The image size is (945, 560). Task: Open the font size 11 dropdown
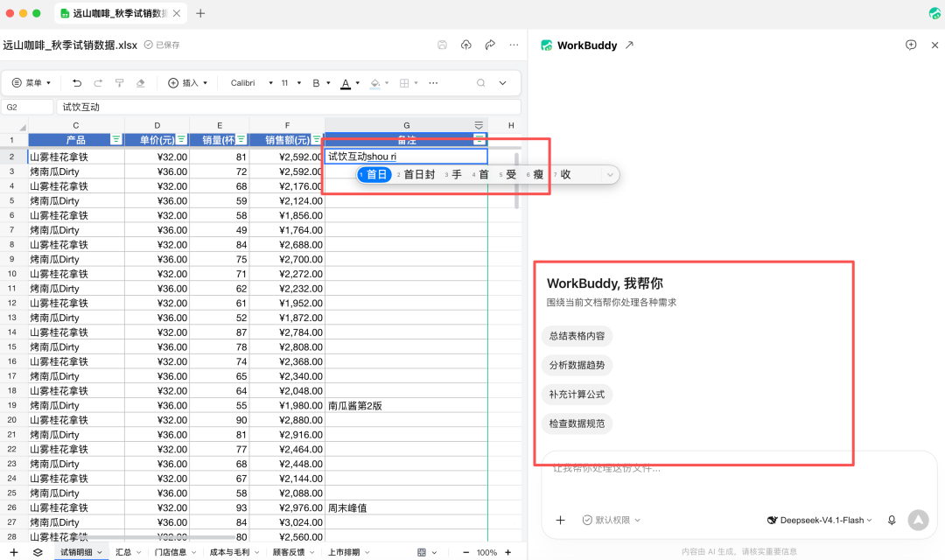click(290, 83)
